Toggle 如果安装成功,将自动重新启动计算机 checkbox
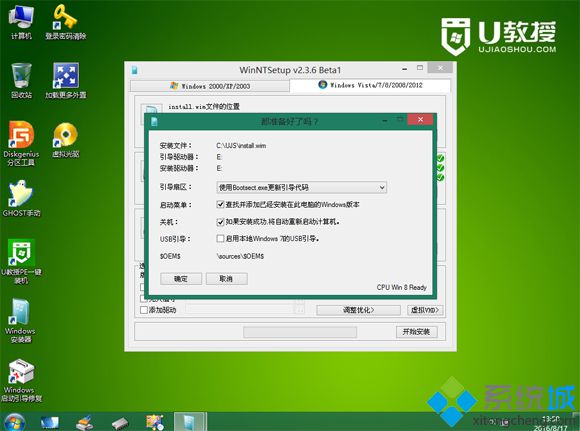Image resolution: width=580 pixels, height=431 pixels. [x=220, y=222]
